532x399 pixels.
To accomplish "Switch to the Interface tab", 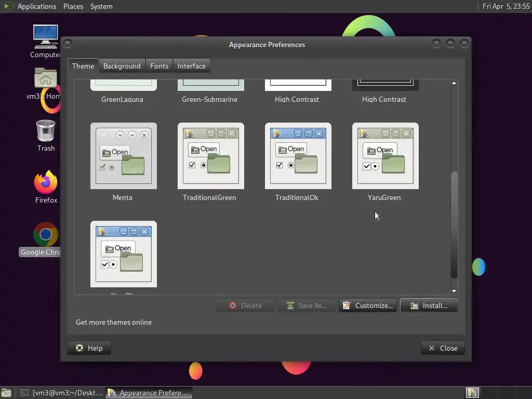I will click(x=191, y=66).
